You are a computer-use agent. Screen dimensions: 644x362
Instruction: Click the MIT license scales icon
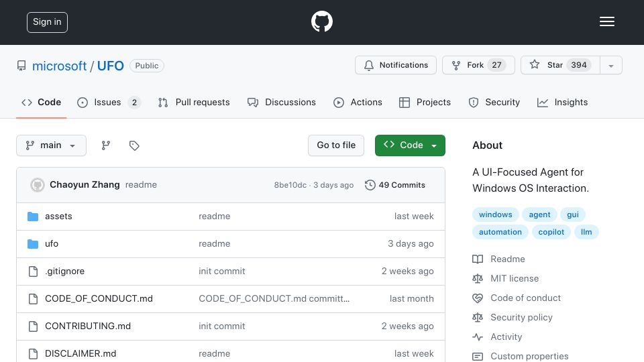pos(478,279)
